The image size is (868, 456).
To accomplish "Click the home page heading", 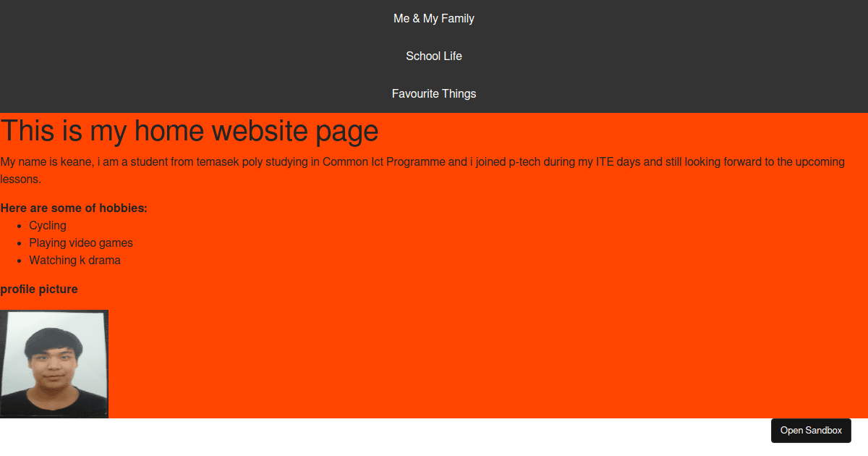I will click(190, 131).
